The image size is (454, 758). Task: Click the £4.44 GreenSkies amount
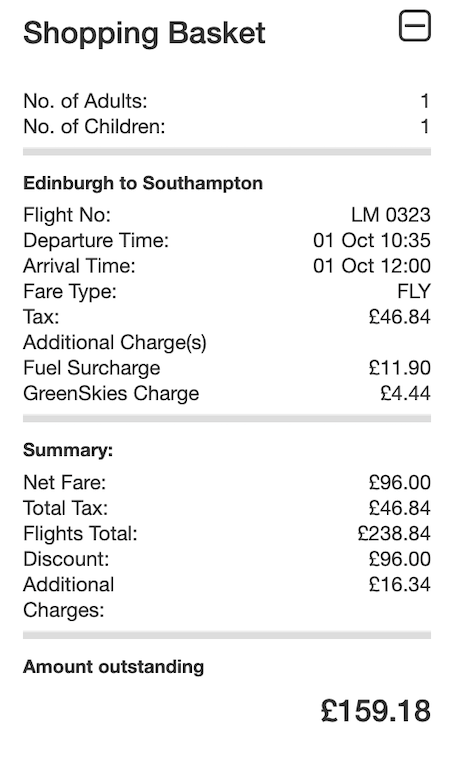[x=405, y=393]
